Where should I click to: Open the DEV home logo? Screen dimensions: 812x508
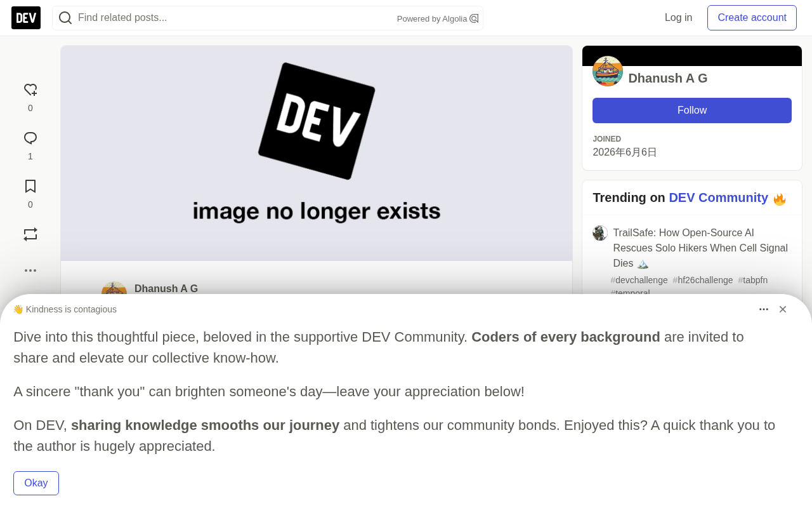click(x=26, y=18)
